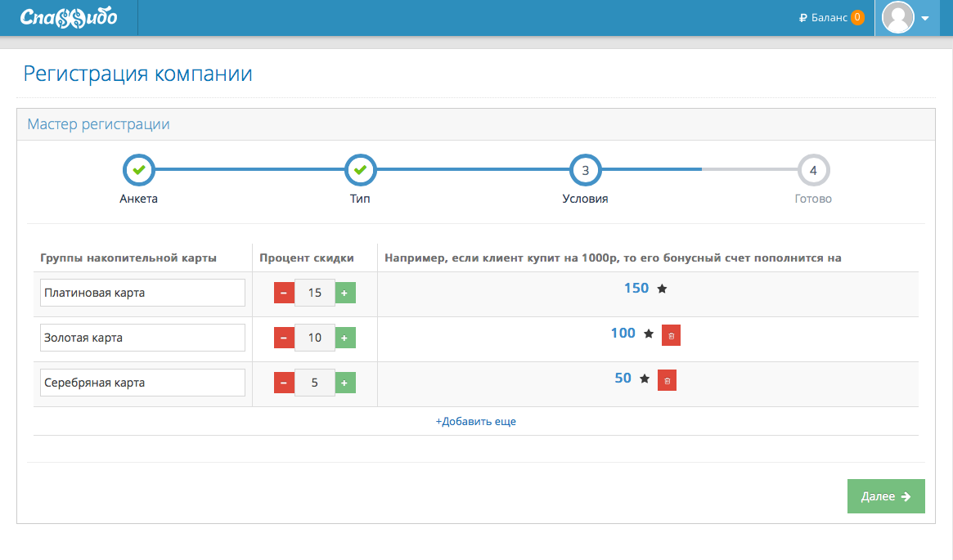Image resolution: width=953 pixels, height=560 pixels.
Task: Click the profile avatar picture
Action: 897,18
